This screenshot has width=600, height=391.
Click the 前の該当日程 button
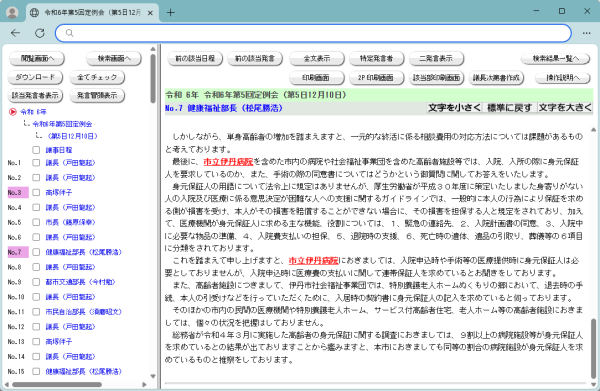195,59
